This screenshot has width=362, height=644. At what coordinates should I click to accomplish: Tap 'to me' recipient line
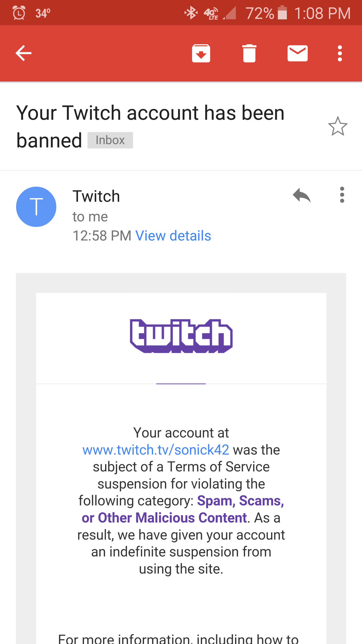(90, 217)
